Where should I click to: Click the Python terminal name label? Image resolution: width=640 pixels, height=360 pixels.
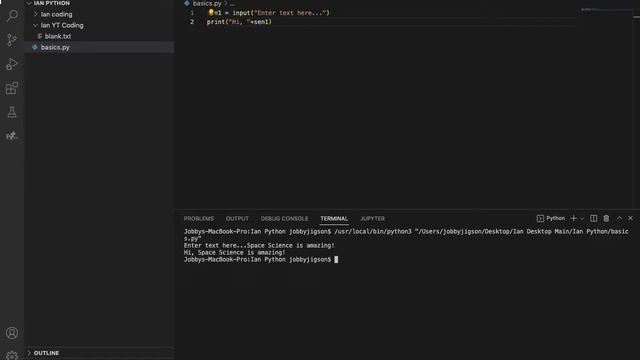tap(556, 218)
